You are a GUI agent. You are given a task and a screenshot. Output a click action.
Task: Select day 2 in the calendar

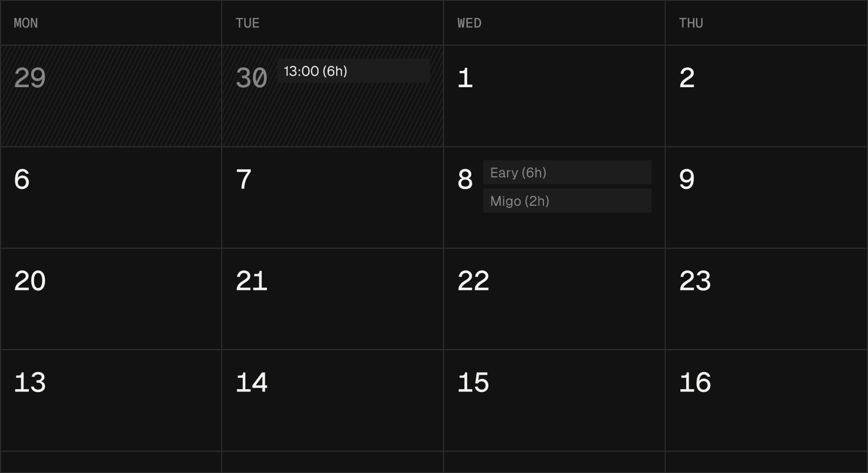(766, 96)
